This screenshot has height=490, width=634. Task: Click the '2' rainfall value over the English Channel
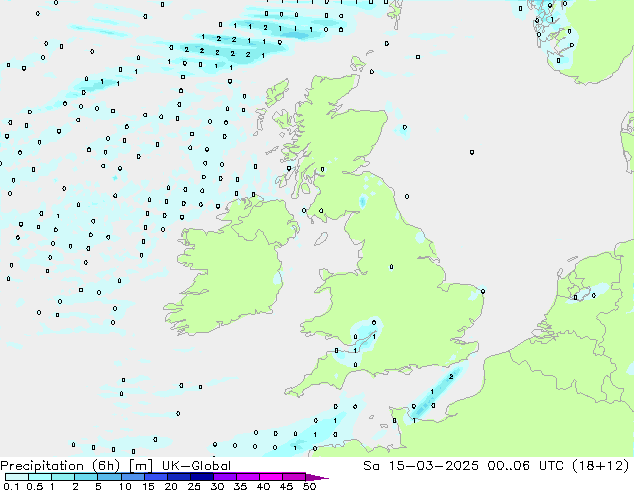point(451,377)
